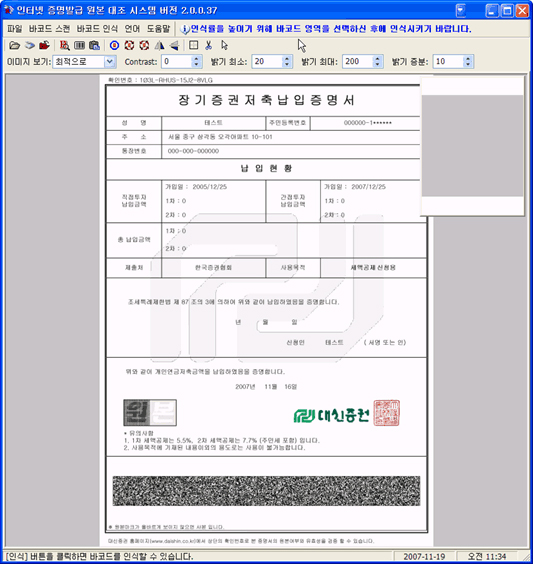Click the scanner icon in toolbar

click(x=29, y=45)
